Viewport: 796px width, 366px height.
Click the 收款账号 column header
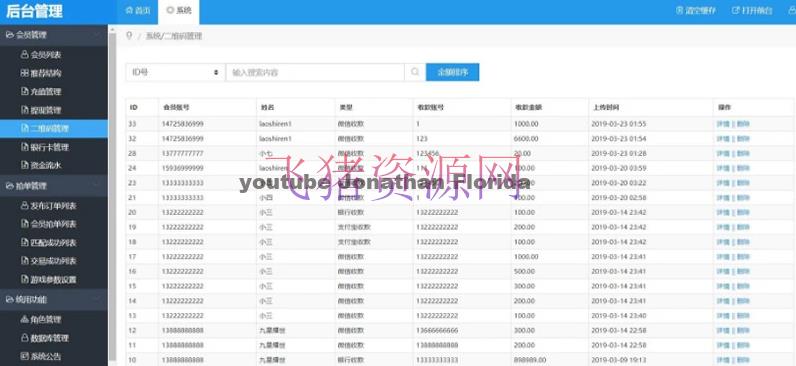[430, 108]
